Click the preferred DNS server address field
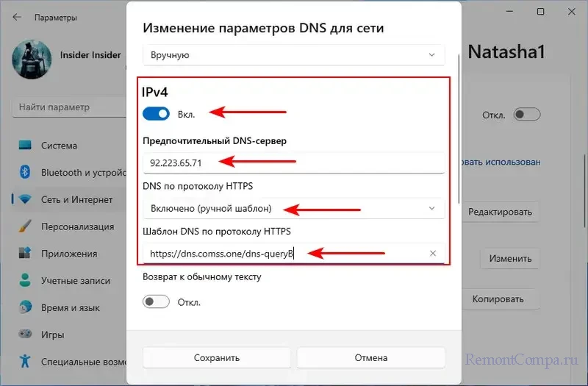The width and height of the screenshot is (588, 386). [x=293, y=162]
